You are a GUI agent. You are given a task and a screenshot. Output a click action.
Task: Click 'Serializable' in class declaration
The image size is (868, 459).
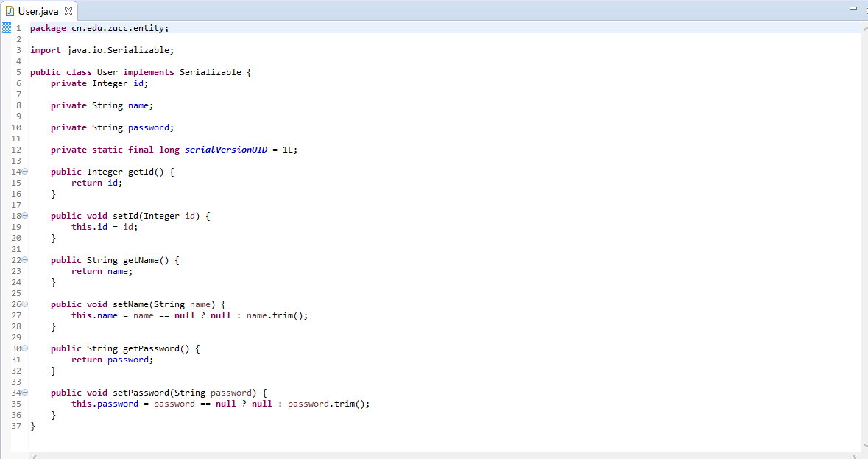211,72
